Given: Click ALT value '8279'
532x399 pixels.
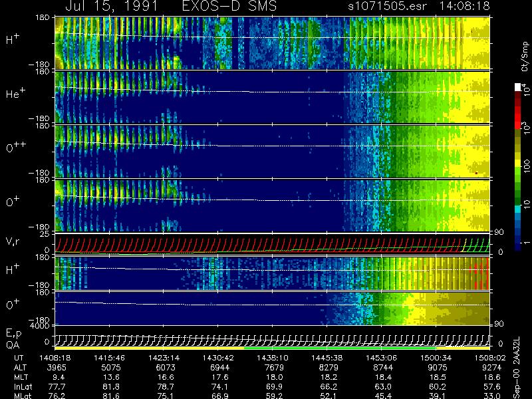Looking at the screenshot, I should tap(329, 368).
